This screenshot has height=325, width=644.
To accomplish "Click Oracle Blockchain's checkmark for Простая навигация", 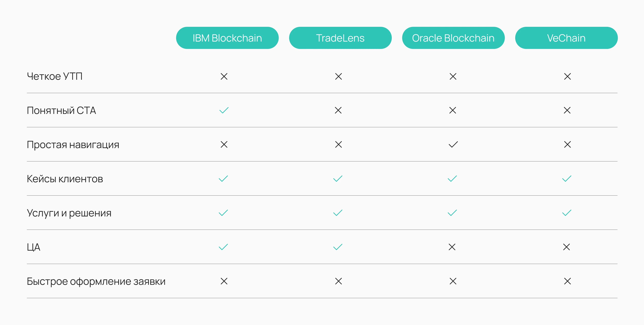I will point(453,144).
